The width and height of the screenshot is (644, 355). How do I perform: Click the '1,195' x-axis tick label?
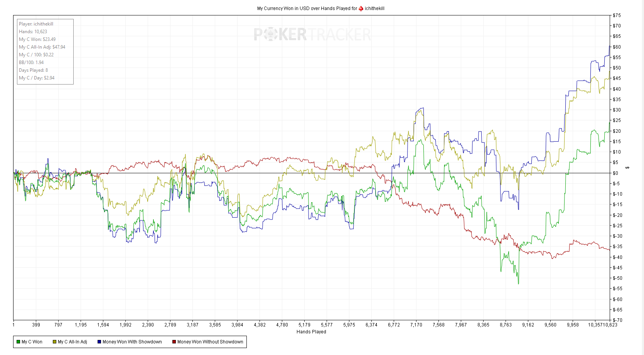tap(81, 325)
